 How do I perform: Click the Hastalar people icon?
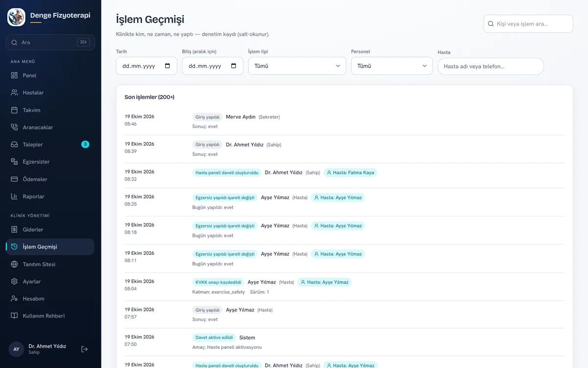pos(14,93)
